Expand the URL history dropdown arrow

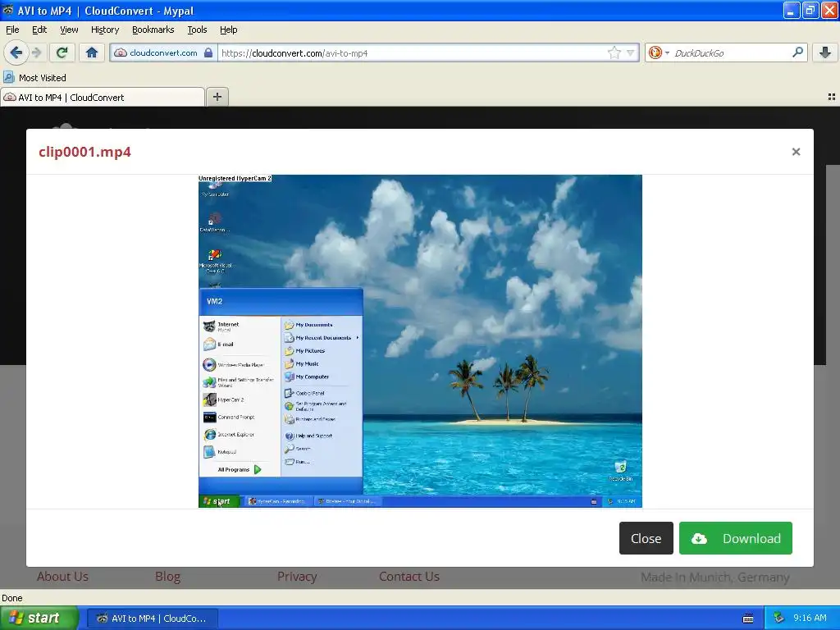pos(631,52)
